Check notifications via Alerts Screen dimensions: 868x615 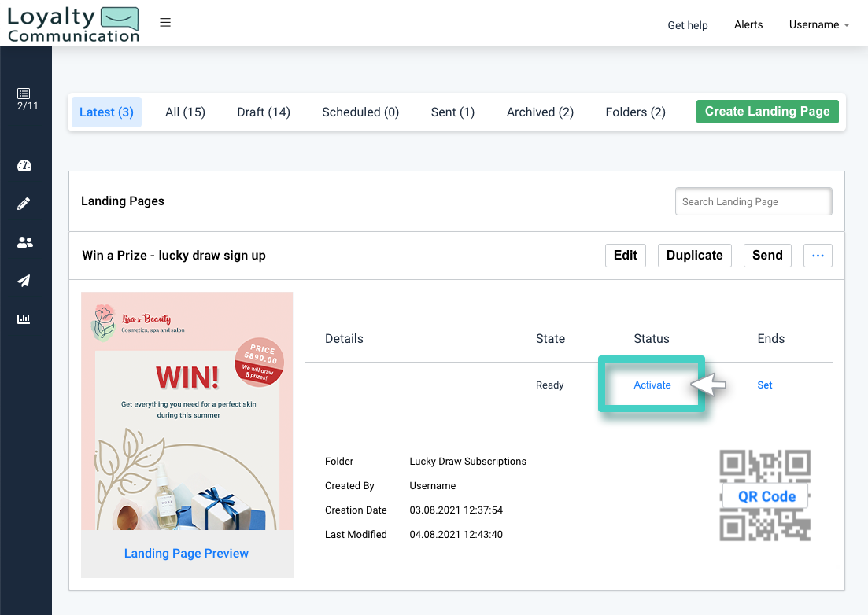(x=748, y=24)
